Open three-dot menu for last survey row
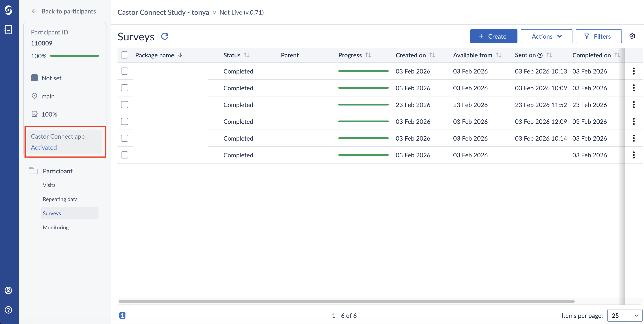Screen dimensions: 644x324 pos(633,155)
